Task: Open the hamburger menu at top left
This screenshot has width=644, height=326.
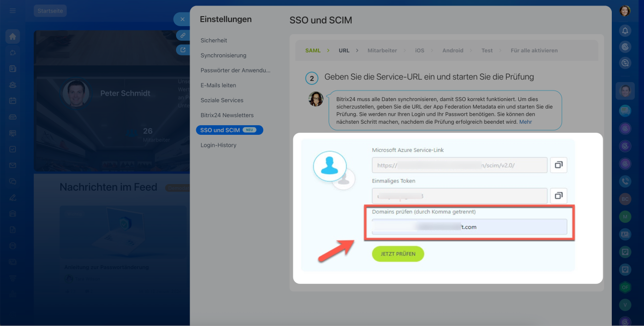Action: click(x=13, y=11)
